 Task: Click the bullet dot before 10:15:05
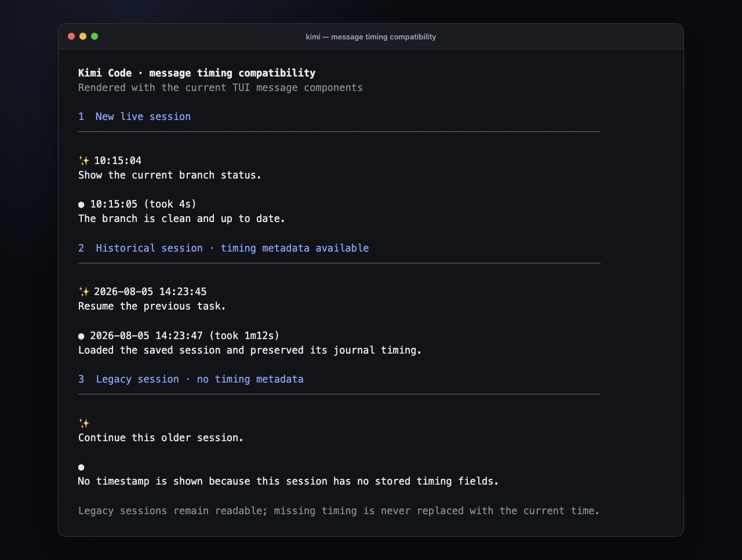[81, 205]
